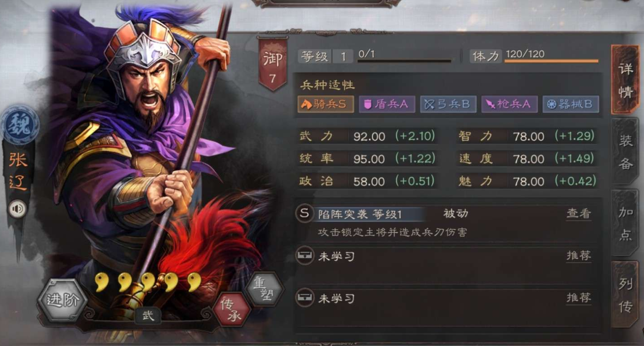644x346 pixels.
Task: Select the 弓兵B archer troop badge
Action: [448, 104]
